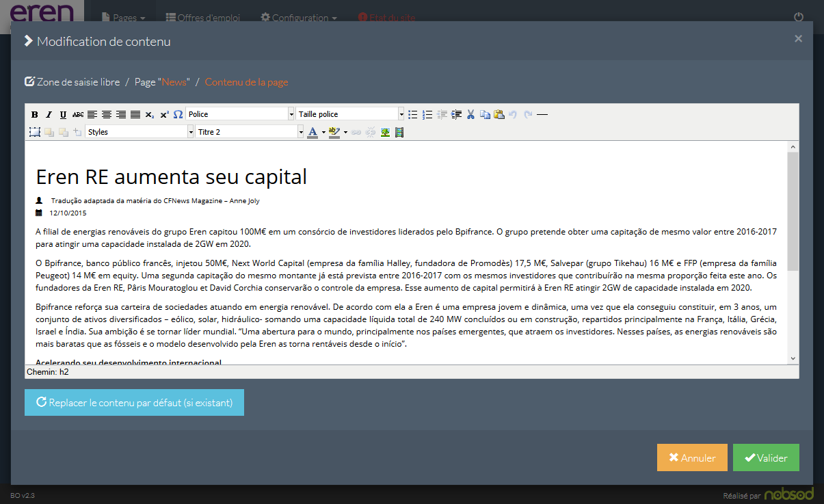The height and width of the screenshot is (504, 824).
Task: Center-align the text
Action: (106, 114)
